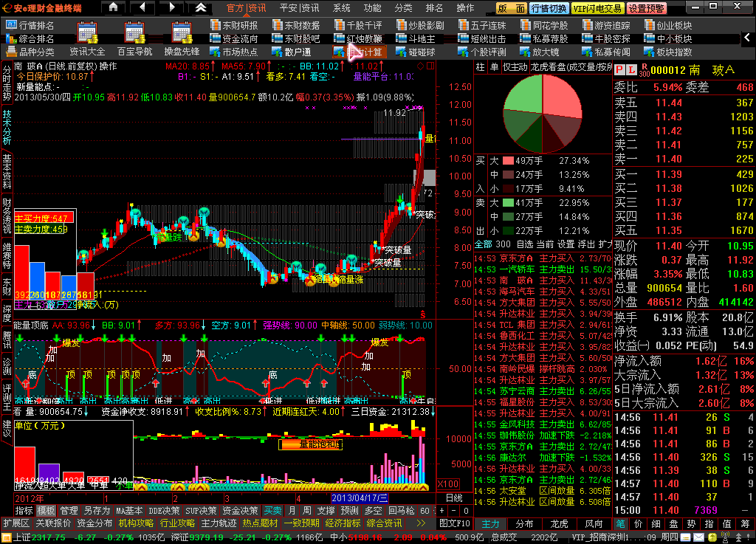Open the 分类 menu
756x544 pixels.
tap(403, 8)
